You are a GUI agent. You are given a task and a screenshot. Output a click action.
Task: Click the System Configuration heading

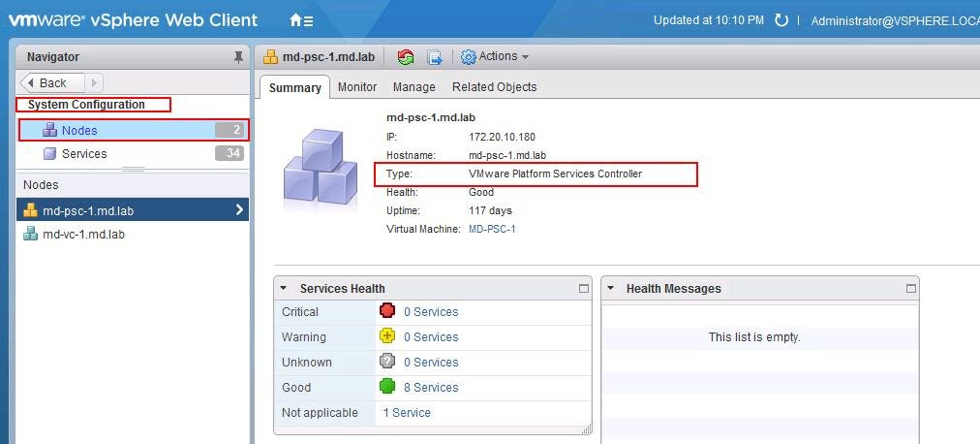click(86, 105)
